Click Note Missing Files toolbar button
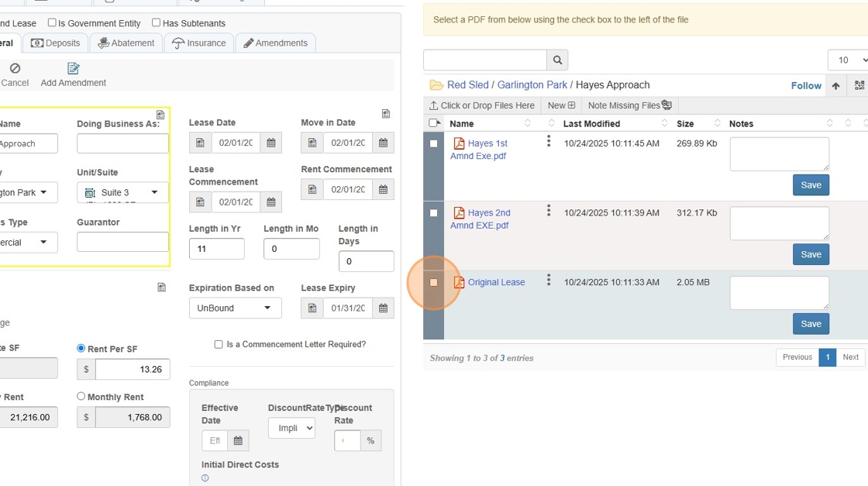This screenshot has width=868, height=486. (629, 105)
